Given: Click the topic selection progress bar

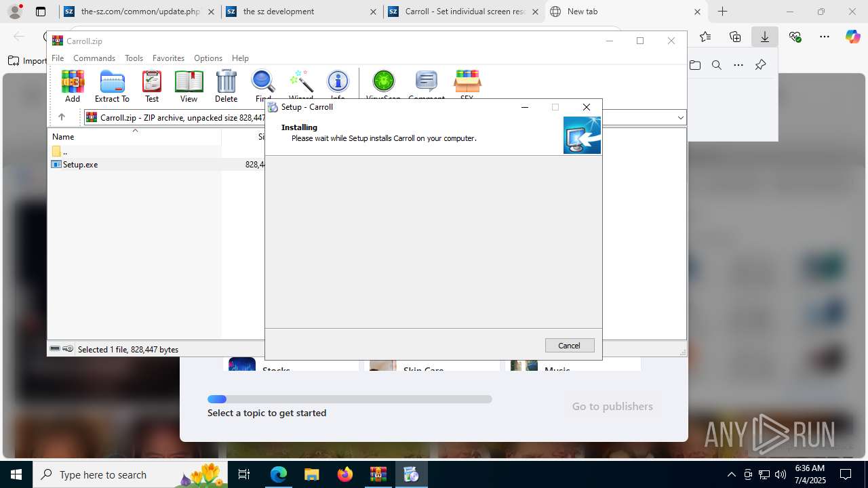Looking at the screenshot, I should click(350, 399).
